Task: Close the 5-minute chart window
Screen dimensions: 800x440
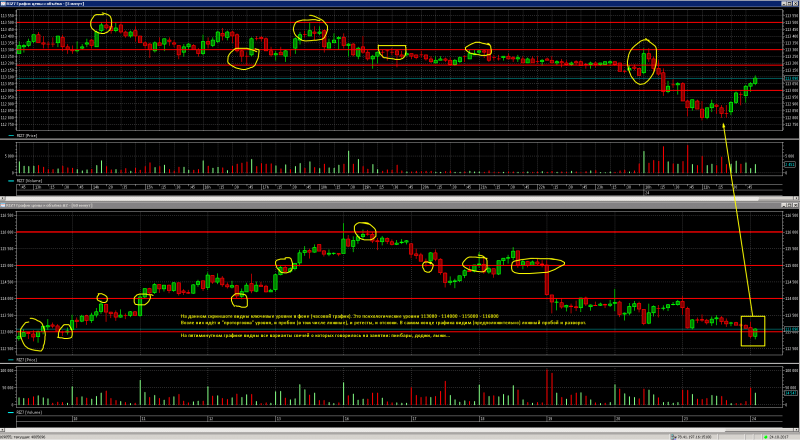Action: coord(796,3)
